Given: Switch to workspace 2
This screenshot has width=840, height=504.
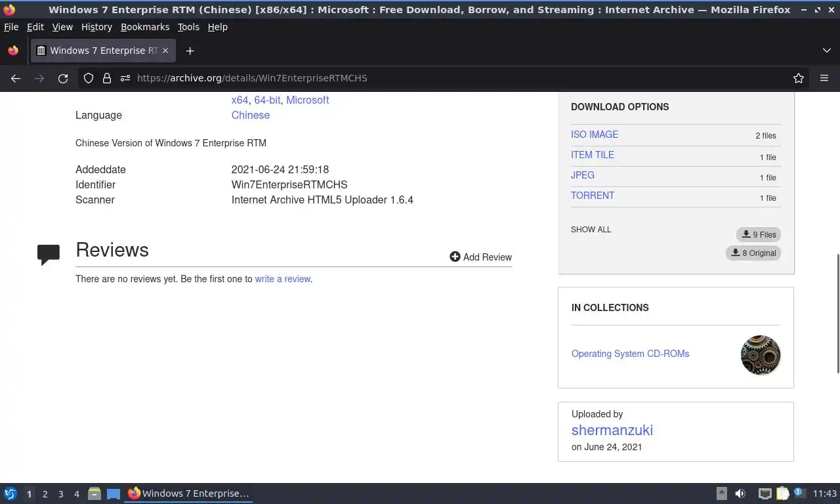Looking at the screenshot, I should coord(45,494).
